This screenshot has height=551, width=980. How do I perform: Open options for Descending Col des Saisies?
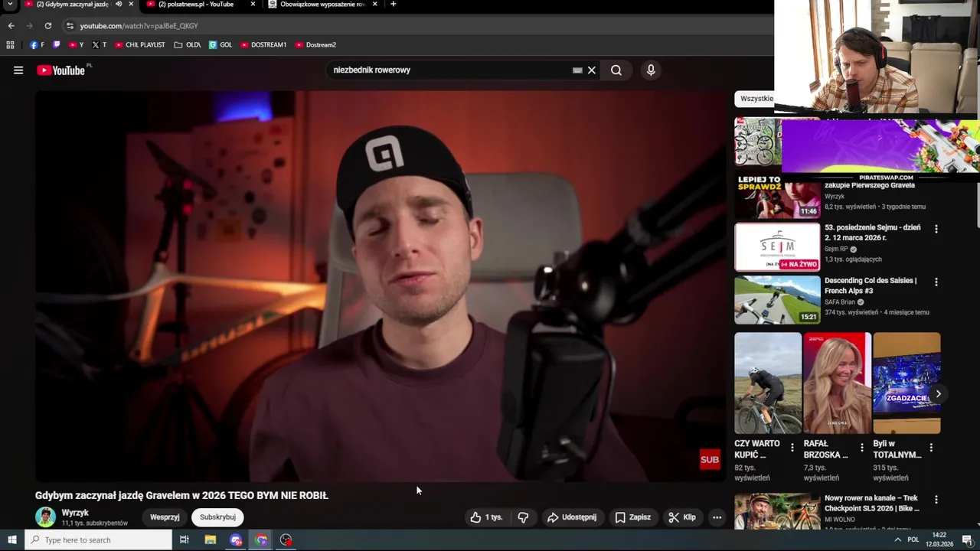pos(936,282)
